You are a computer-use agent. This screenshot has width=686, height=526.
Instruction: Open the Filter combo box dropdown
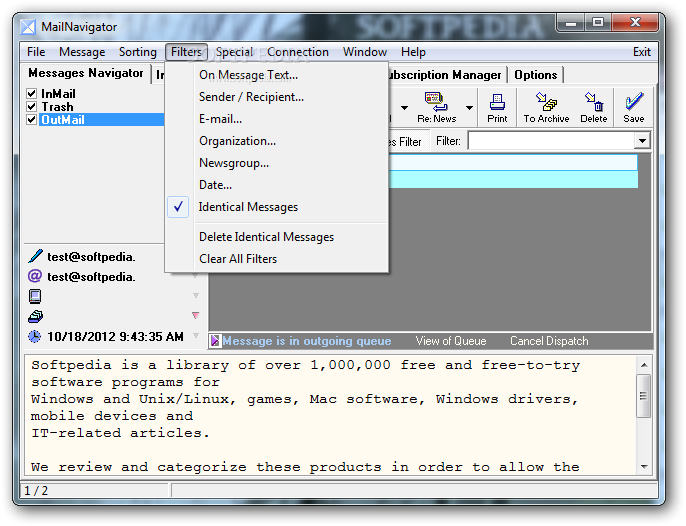pos(642,141)
